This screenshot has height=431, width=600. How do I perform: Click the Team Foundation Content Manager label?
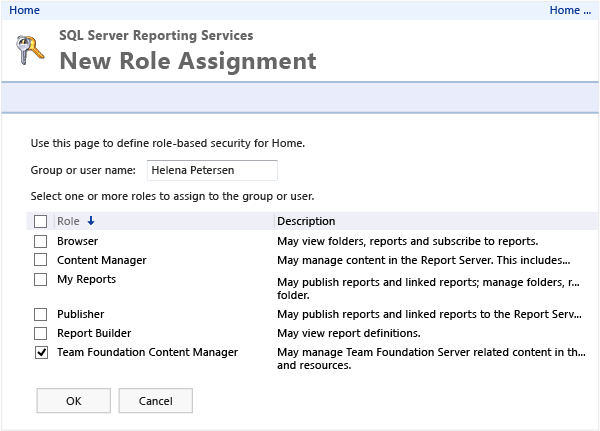tap(147, 352)
